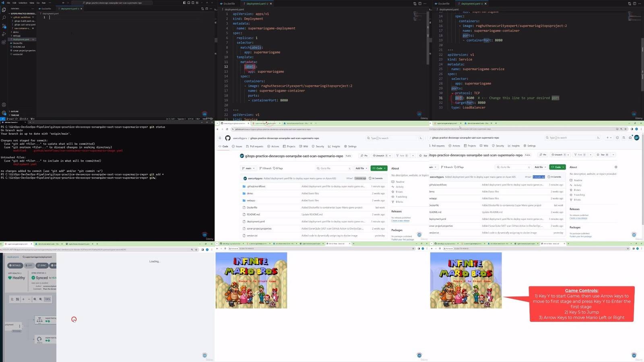Viewport: 644px width, 362px height.
Task: Open main branch dropdown in middle GitHub window
Action: tap(248, 168)
